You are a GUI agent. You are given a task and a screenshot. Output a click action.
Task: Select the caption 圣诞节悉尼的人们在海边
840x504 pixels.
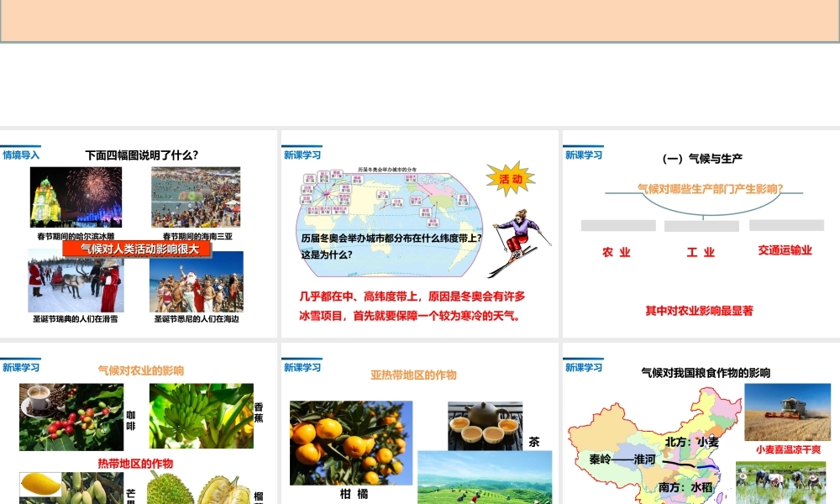[x=197, y=318]
